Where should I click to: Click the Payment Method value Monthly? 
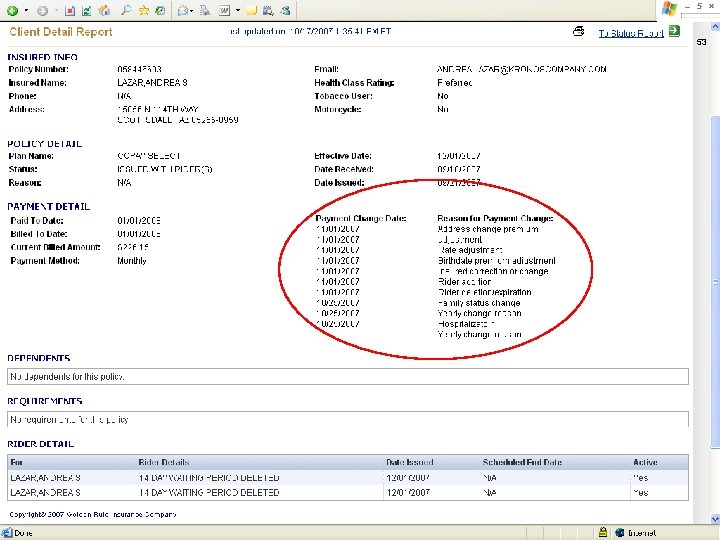(132, 261)
